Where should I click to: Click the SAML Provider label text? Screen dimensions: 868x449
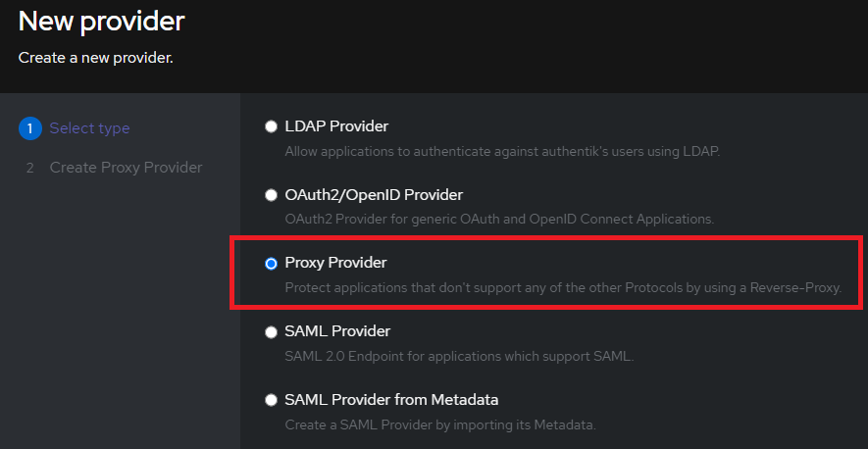[337, 331]
